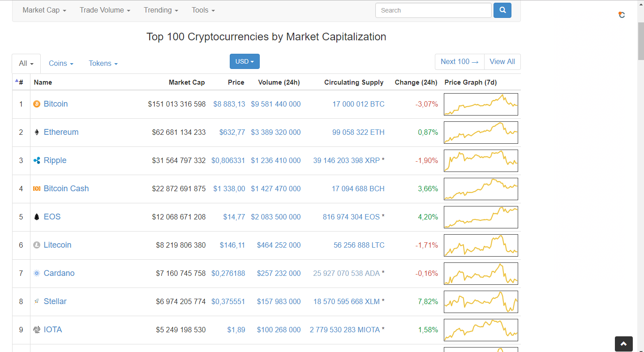Click the browser extension icon at top right
The width and height of the screenshot is (644, 352).
pyautogui.click(x=622, y=15)
